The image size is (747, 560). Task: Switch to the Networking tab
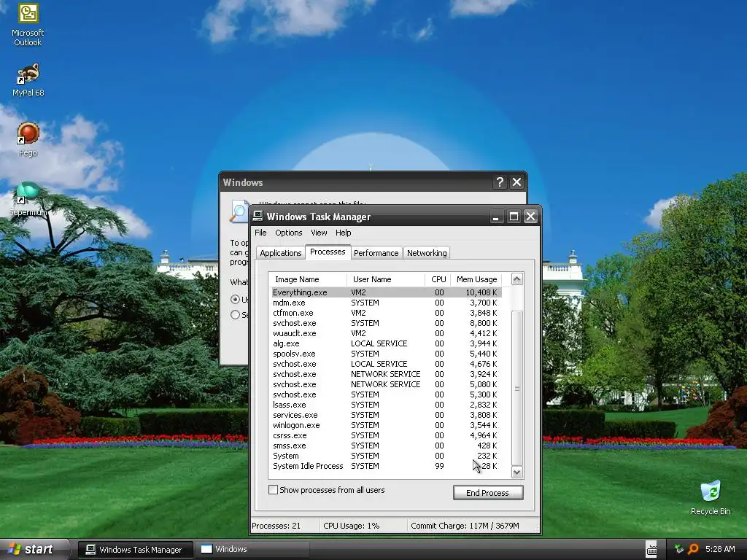pyautogui.click(x=427, y=253)
